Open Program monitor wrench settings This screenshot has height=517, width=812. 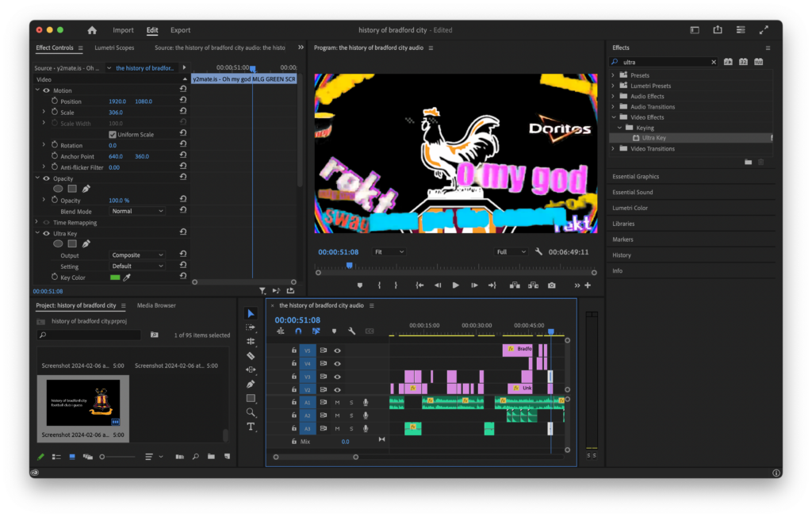(x=538, y=252)
